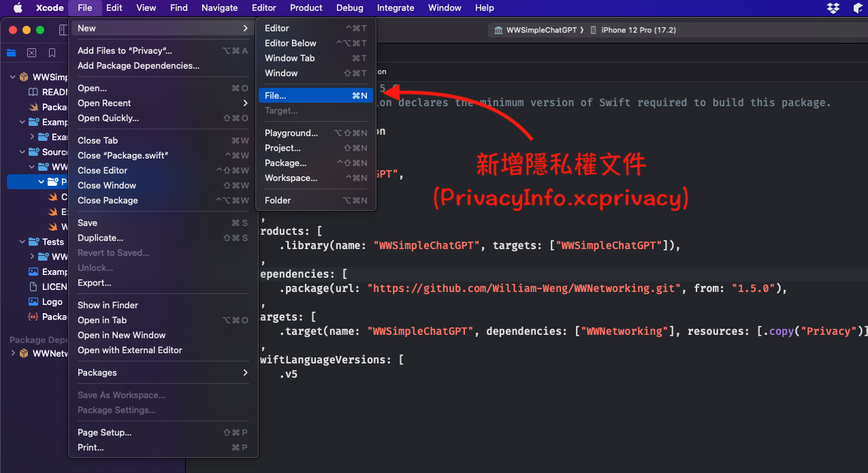This screenshot has width=868, height=473.
Task: Select Open in New Window
Action: (x=163, y=335)
